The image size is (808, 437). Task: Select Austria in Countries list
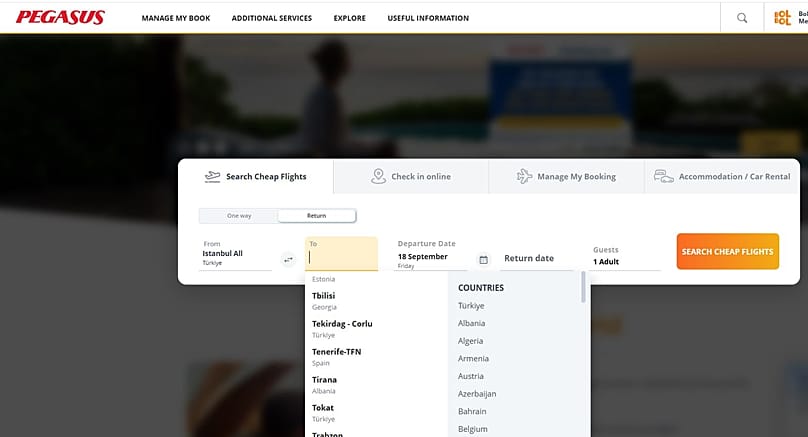[x=470, y=376]
